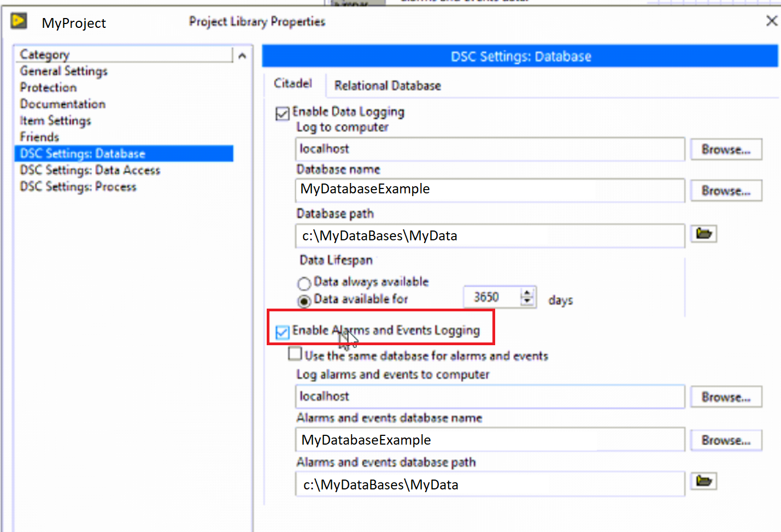
Task: Toggle Enable Data Logging checkbox
Action: tap(283, 114)
